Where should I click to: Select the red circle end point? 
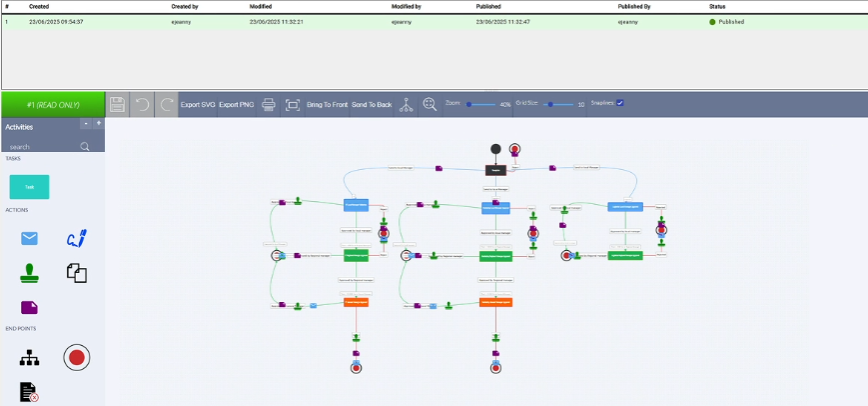tap(76, 356)
